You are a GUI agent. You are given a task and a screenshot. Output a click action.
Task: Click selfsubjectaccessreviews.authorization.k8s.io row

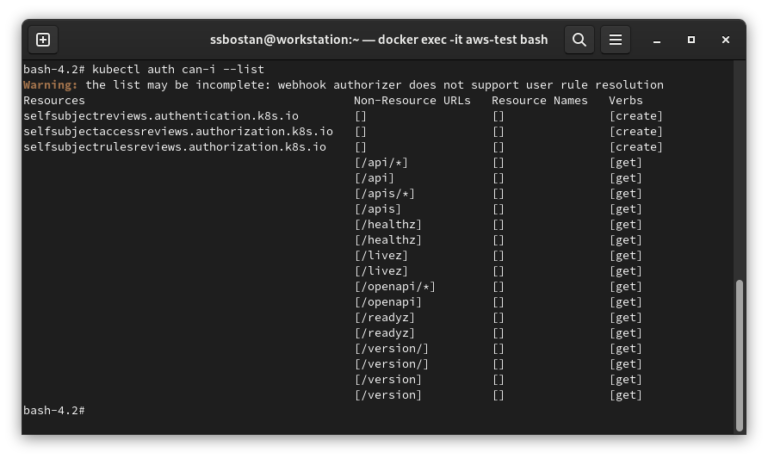[343, 131]
